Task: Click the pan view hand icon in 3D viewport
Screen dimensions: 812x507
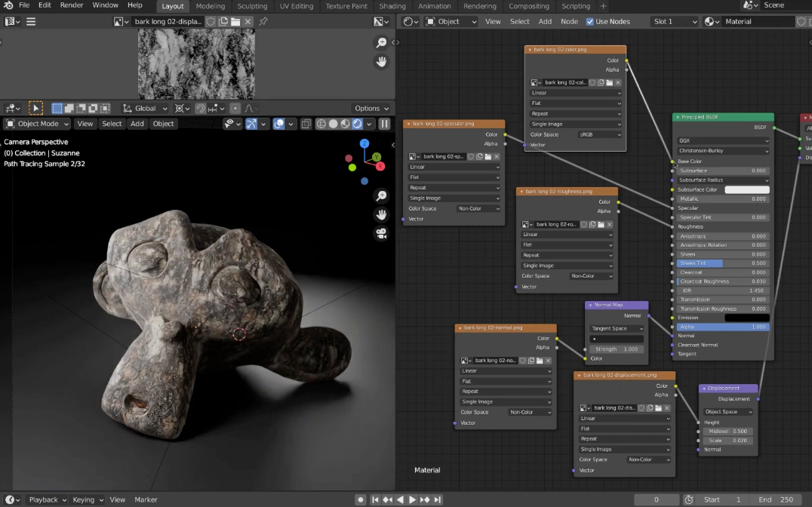Action: [x=381, y=214]
